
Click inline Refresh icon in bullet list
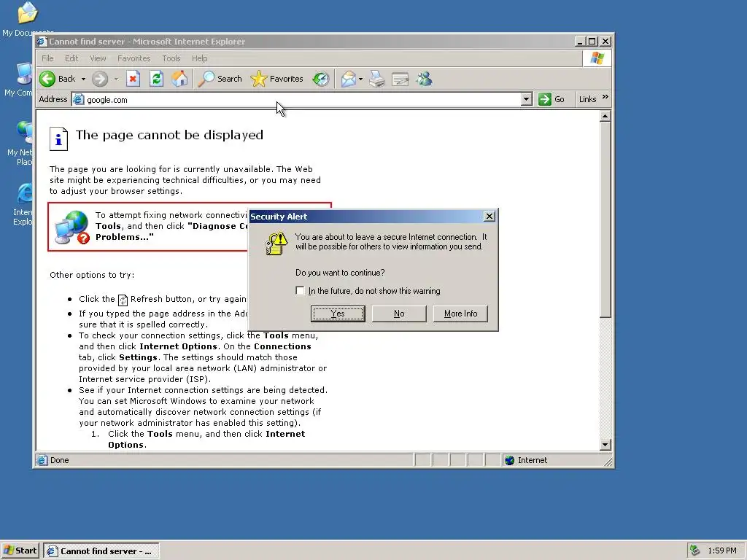click(123, 300)
